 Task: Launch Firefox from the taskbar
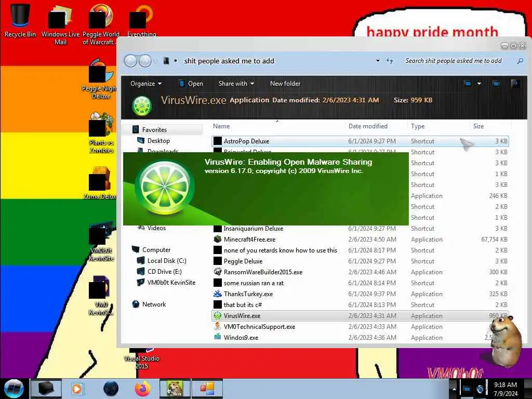(x=142, y=389)
